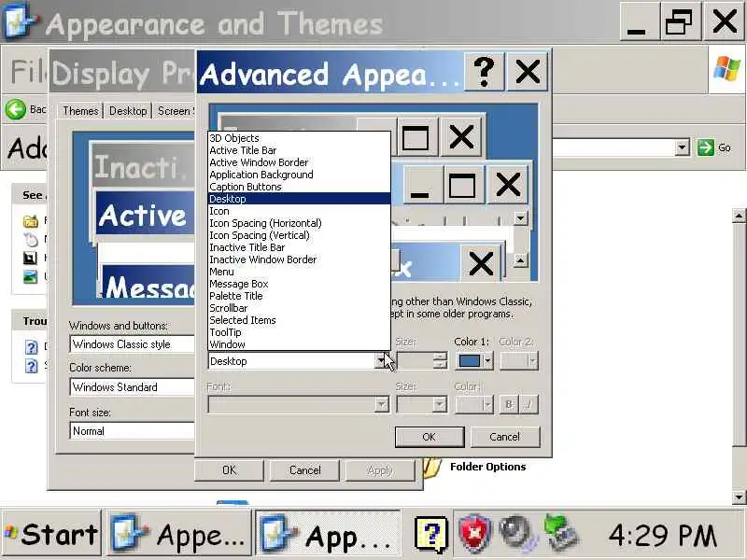Open the Normal font size box
The width and height of the screenshot is (747, 560).
132,431
